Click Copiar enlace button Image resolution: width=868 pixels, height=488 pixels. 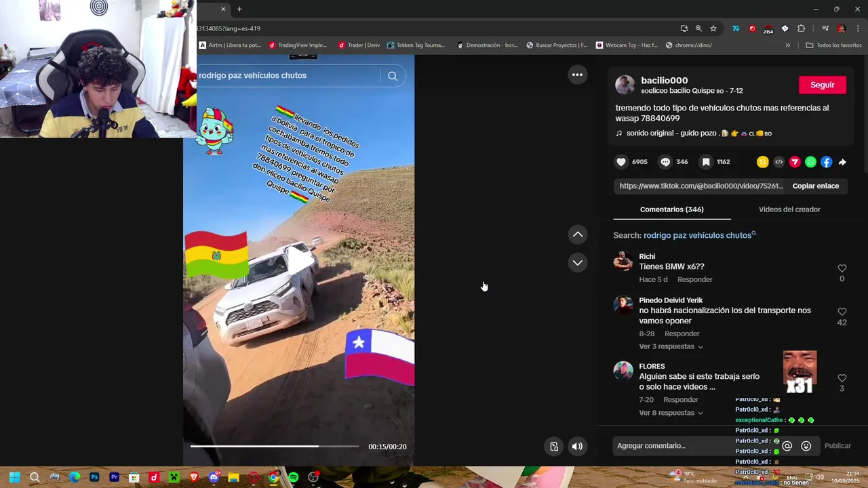pos(816,186)
